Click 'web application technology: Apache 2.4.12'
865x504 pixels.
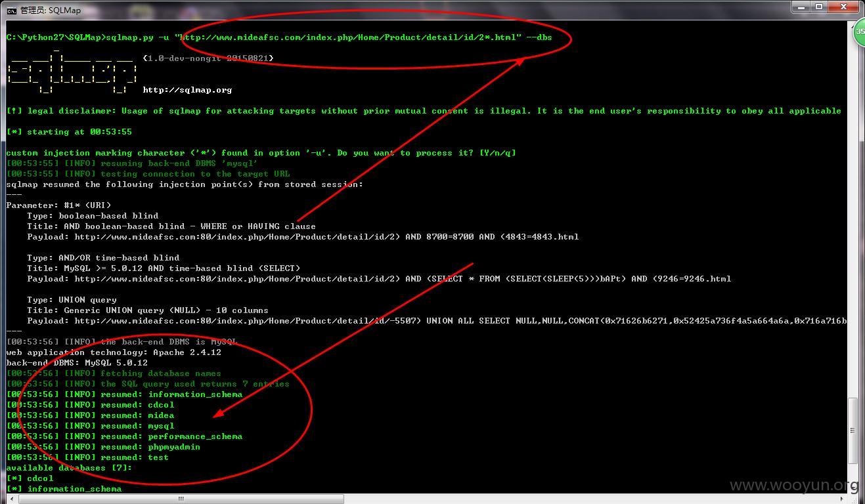(x=114, y=352)
